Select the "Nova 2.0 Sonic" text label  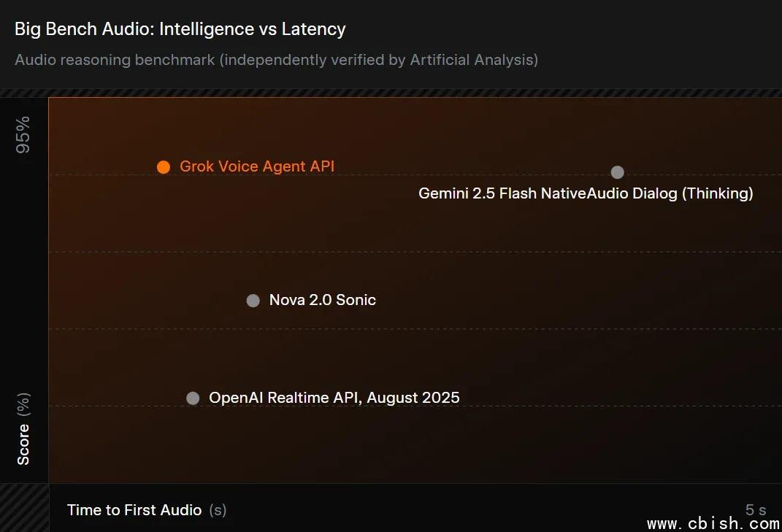tap(322, 300)
